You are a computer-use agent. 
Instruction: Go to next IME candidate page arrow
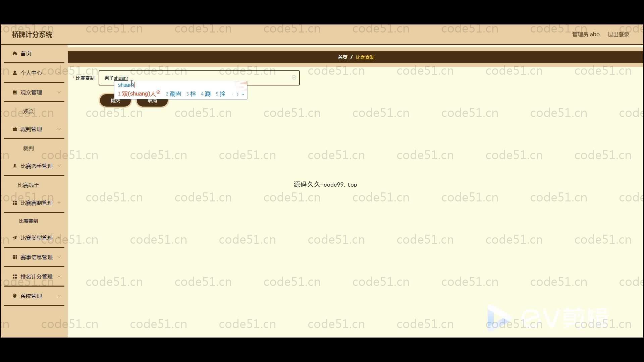pyautogui.click(x=237, y=95)
